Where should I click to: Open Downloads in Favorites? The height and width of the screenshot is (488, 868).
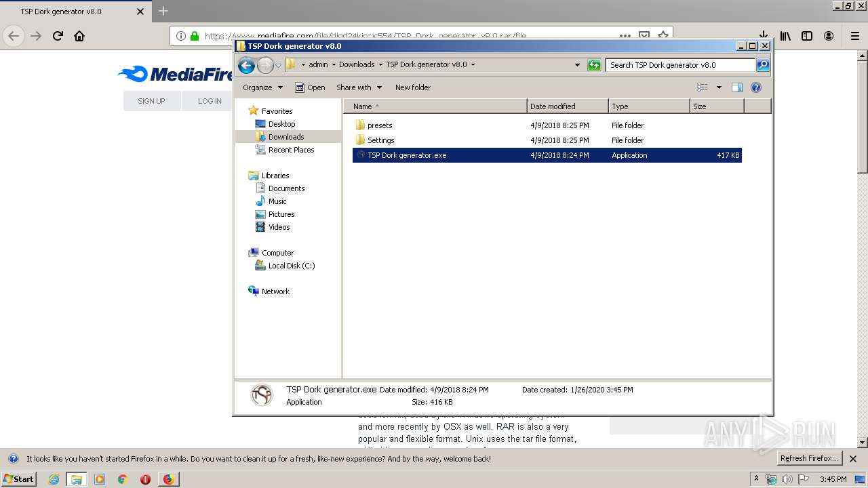click(x=285, y=137)
